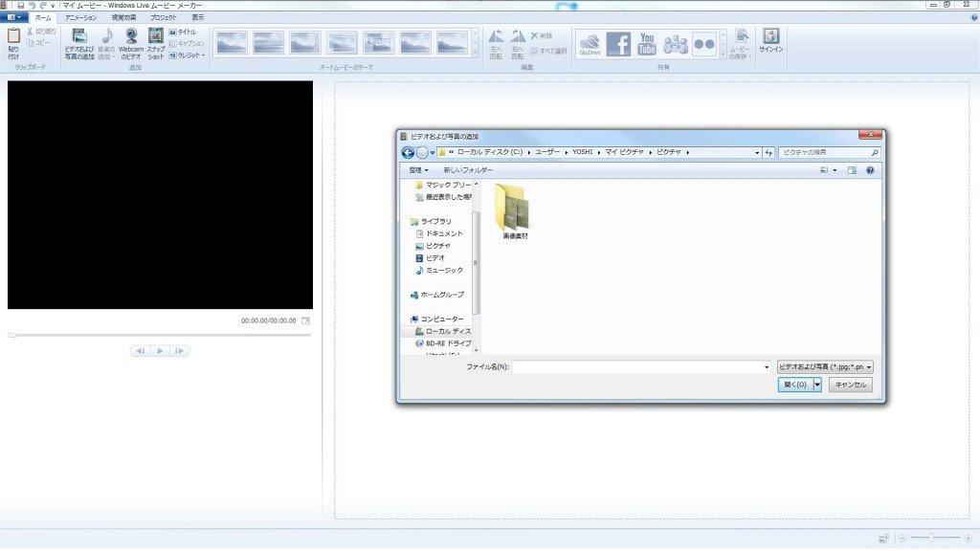Click the Remove (削除) X icon
This screenshot has height=551, width=980.
pos(534,35)
